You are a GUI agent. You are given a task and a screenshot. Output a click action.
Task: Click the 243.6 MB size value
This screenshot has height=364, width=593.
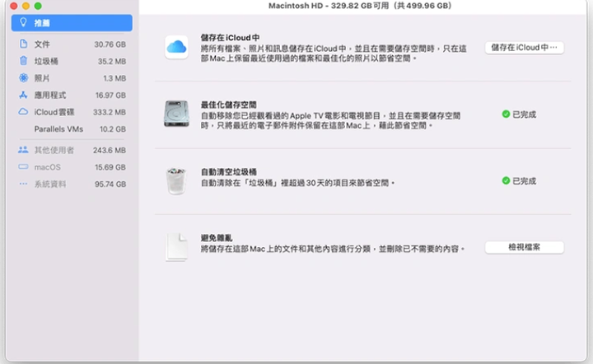click(x=110, y=151)
